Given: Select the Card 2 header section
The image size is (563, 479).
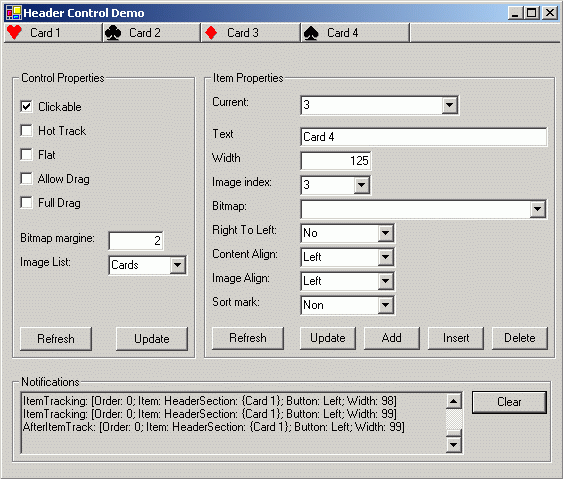Looking at the screenshot, I should click(x=152, y=33).
